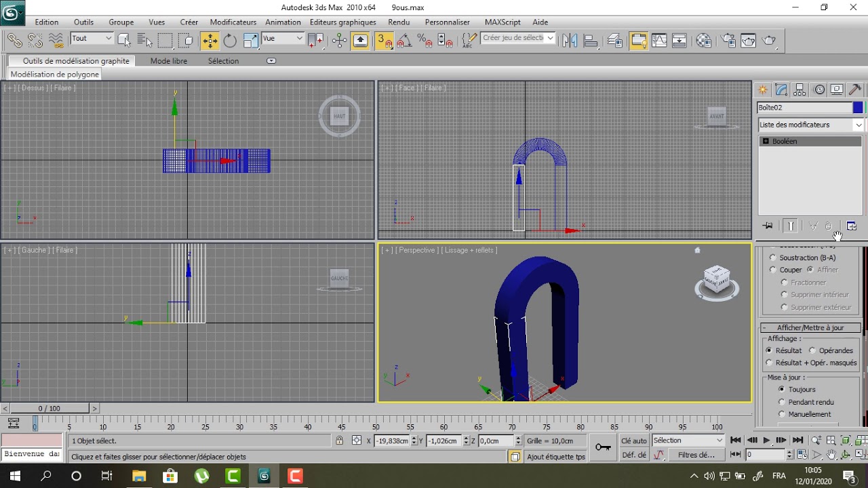868x488 pixels.
Task: Open the Edition menu
Action: [x=47, y=22]
